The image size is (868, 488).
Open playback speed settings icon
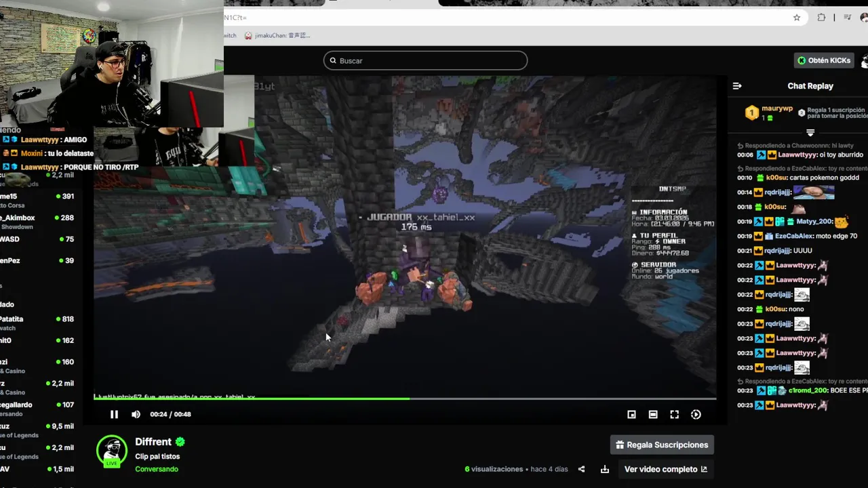pos(696,414)
